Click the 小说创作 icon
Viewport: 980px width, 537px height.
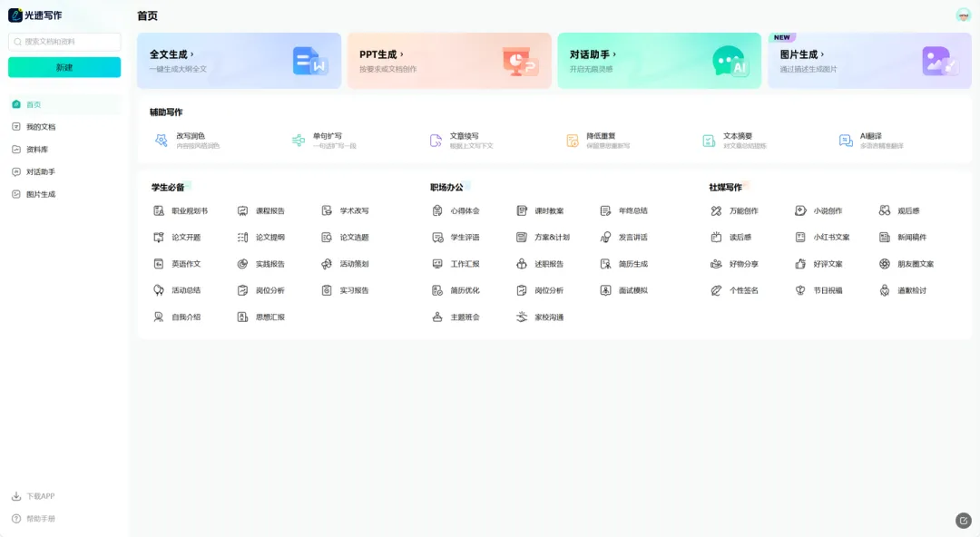(800, 211)
